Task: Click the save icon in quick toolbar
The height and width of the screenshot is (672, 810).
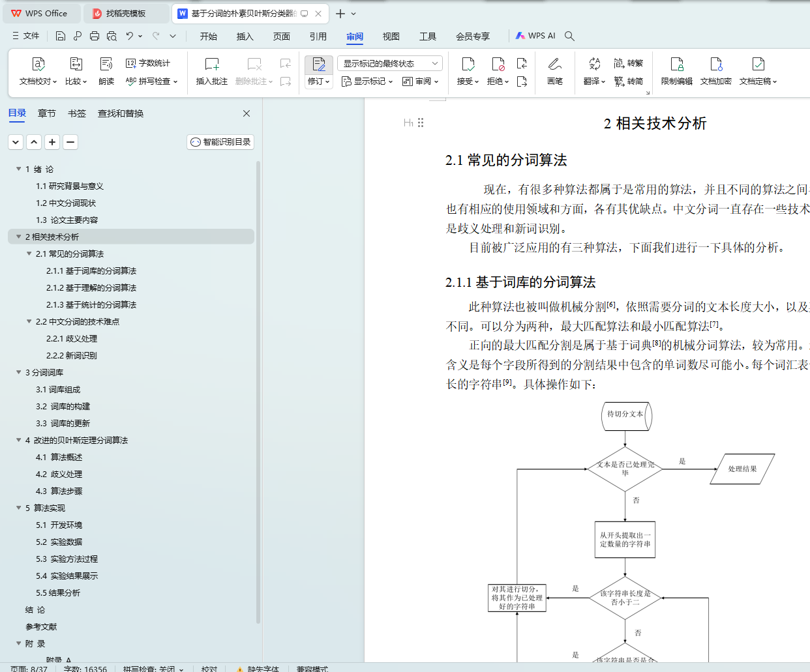Action: 61,36
